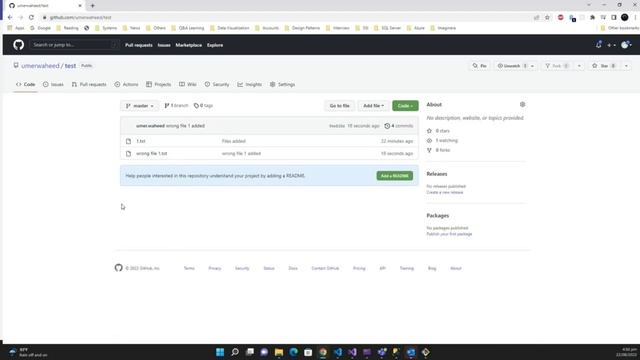Screen dimensions: 640x360
Task: Launch Microsoft Edge from the taskbar
Action: point(293,352)
